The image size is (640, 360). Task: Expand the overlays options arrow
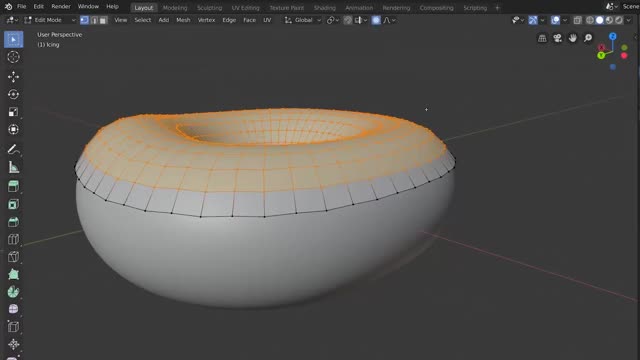click(565, 20)
